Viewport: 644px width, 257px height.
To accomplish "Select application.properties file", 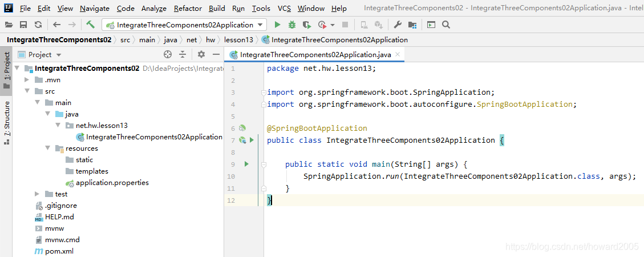I will [x=107, y=183].
